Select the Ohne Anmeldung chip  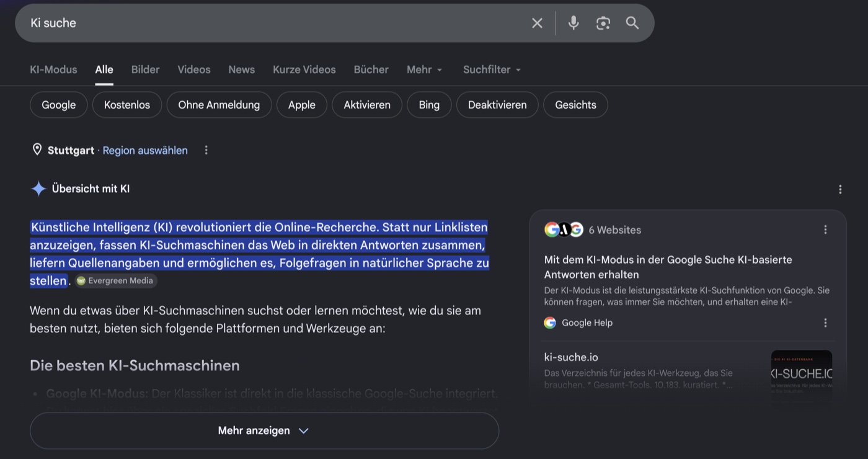[219, 105]
